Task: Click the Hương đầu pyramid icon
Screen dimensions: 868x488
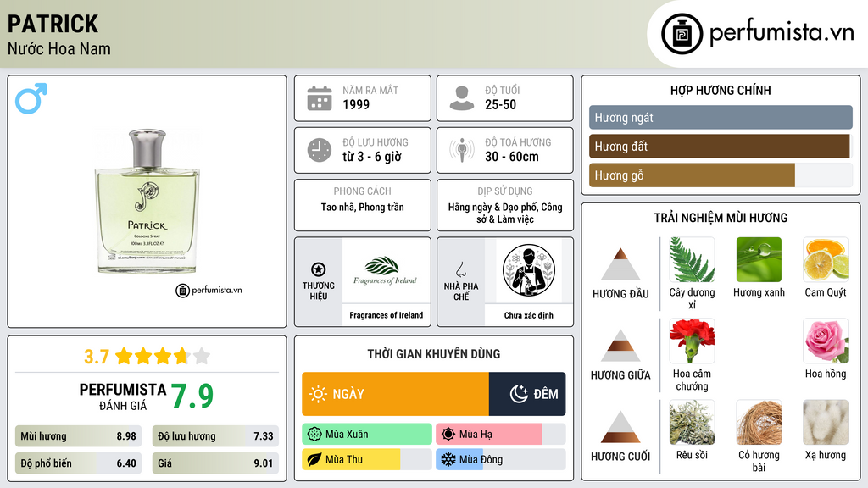Action: coord(620,264)
